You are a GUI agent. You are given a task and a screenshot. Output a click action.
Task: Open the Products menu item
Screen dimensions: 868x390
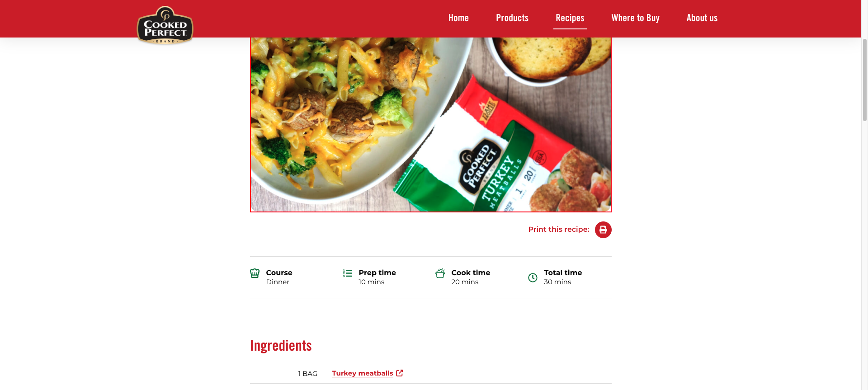point(512,18)
